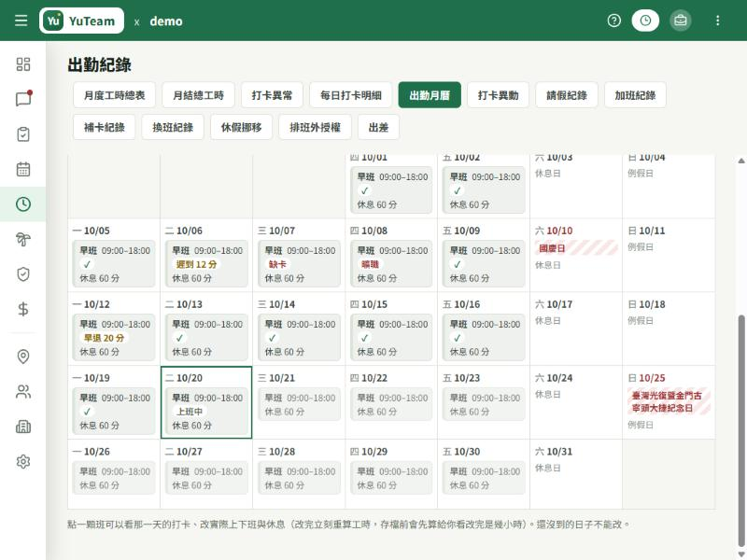Open the palm tree leave sidebar icon
The image size is (747, 560).
tap(22, 239)
